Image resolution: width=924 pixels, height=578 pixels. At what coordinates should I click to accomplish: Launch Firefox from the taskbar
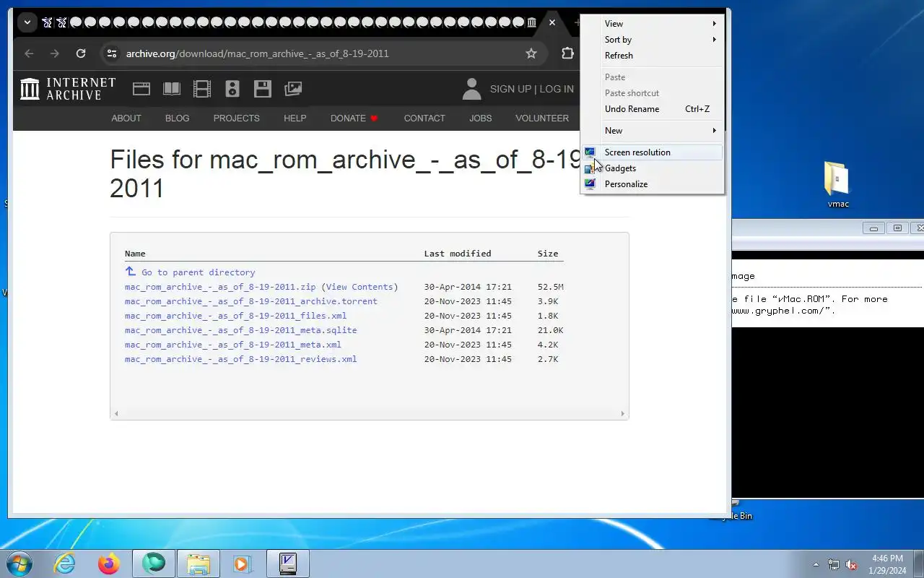(108, 564)
